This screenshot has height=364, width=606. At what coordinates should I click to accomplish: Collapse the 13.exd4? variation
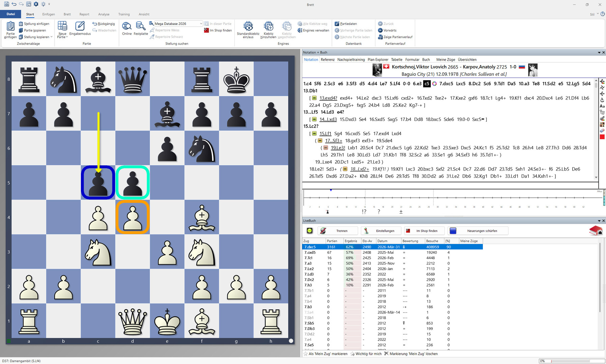pos(314,98)
